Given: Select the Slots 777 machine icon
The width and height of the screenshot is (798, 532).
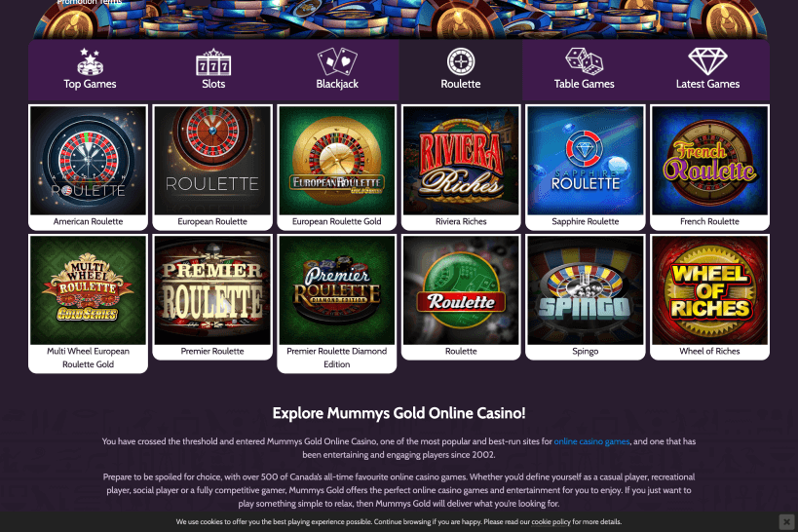Looking at the screenshot, I should pyautogui.click(x=213, y=62).
